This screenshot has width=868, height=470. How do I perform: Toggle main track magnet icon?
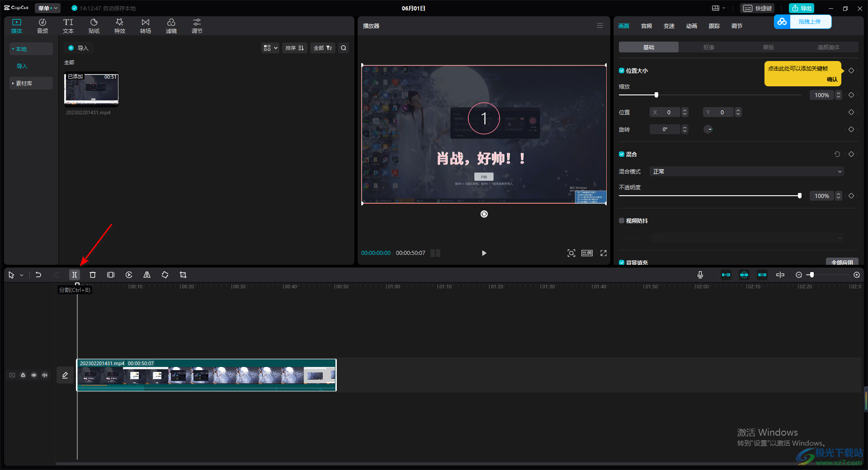pyautogui.click(x=726, y=275)
